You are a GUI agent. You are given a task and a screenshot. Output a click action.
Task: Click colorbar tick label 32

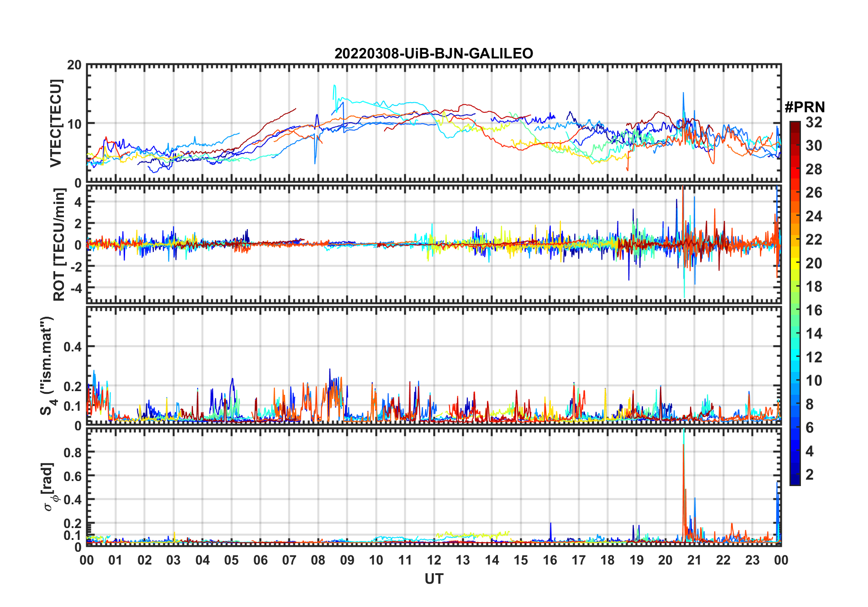[814, 122]
